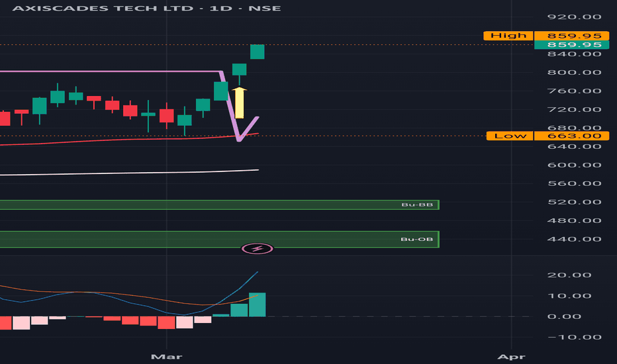Click the 10.00 indicator axis value

(x=569, y=296)
